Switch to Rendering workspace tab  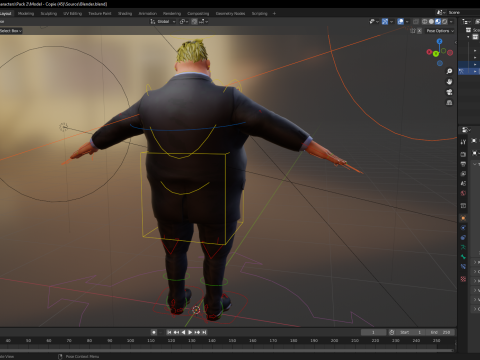pos(172,13)
